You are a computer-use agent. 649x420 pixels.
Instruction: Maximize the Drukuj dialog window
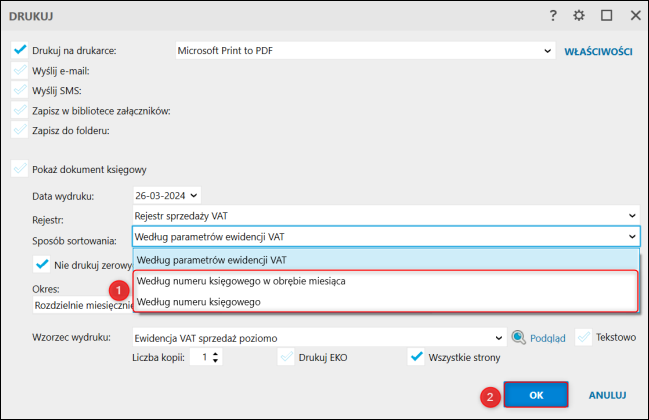607,16
